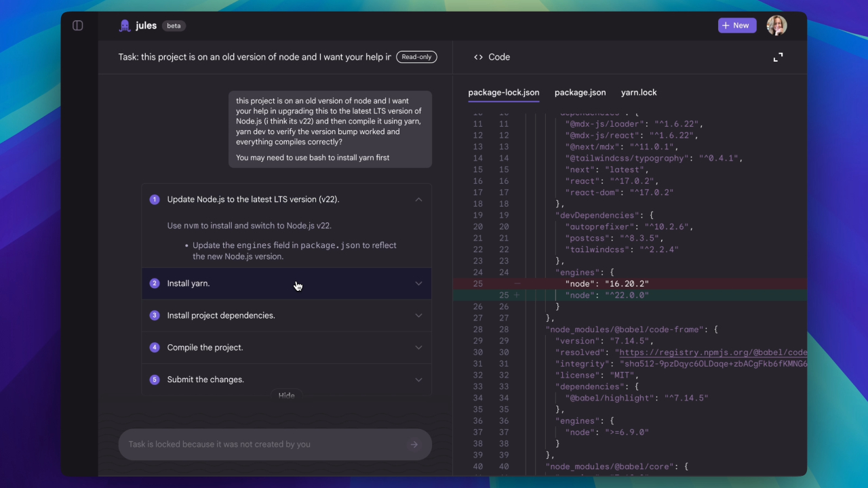Click the "react-dom": "^17.0.2" line
Screen dimensions: 868x488
point(619,192)
